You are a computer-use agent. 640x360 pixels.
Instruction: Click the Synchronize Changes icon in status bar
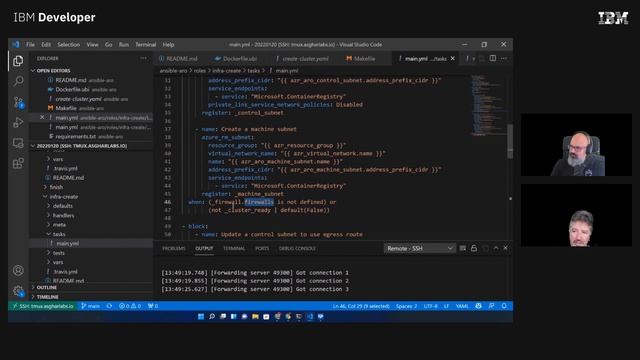109,306
